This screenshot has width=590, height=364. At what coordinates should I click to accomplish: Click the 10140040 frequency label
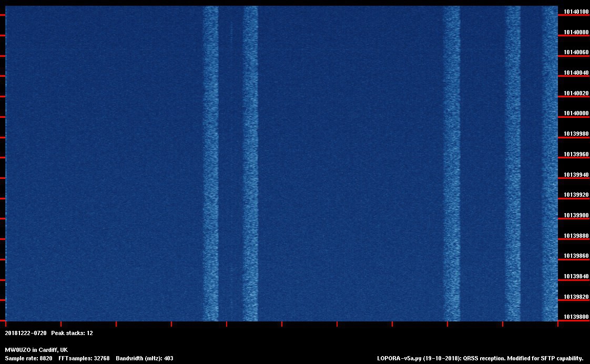pyautogui.click(x=576, y=73)
